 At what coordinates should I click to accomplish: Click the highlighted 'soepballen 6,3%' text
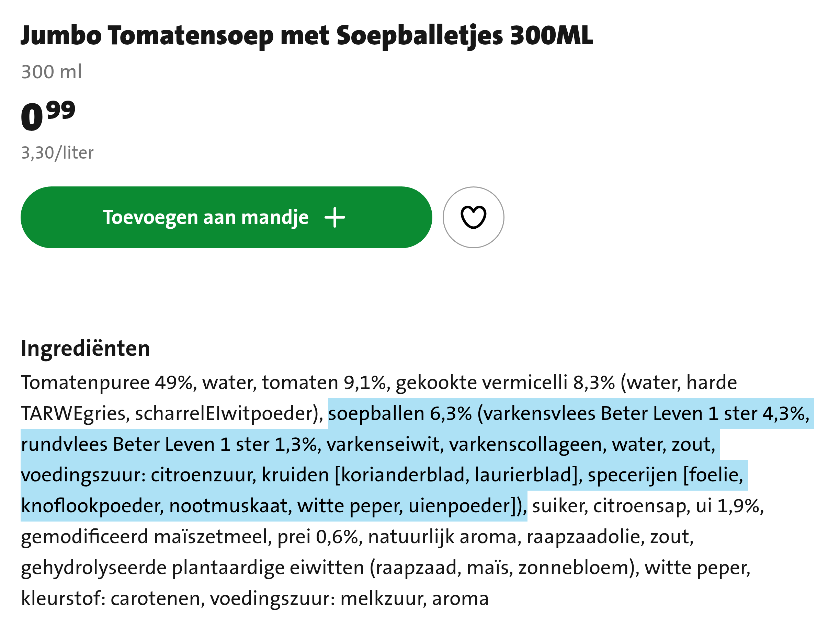click(x=399, y=413)
